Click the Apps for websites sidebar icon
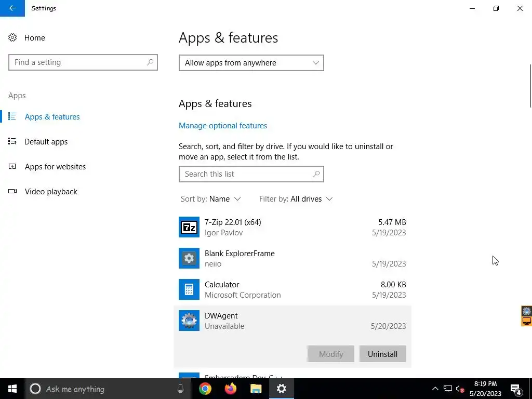The height and width of the screenshot is (399, 532). pos(12,166)
